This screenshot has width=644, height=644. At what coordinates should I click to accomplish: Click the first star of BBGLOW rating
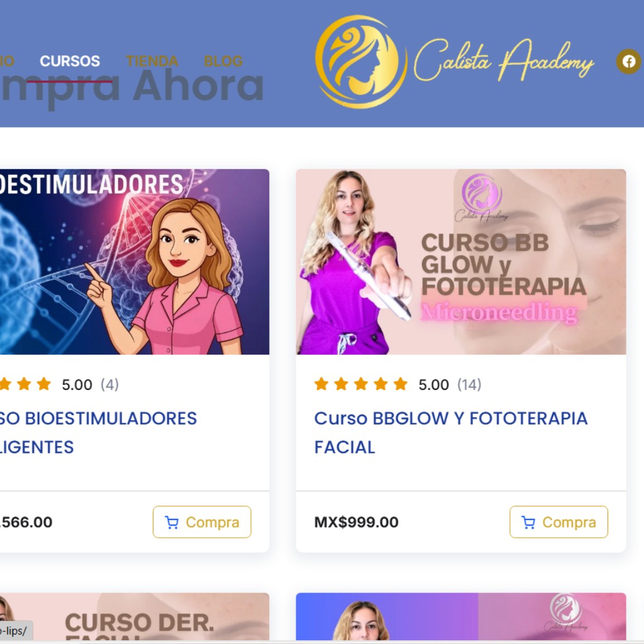[x=321, y=384]
